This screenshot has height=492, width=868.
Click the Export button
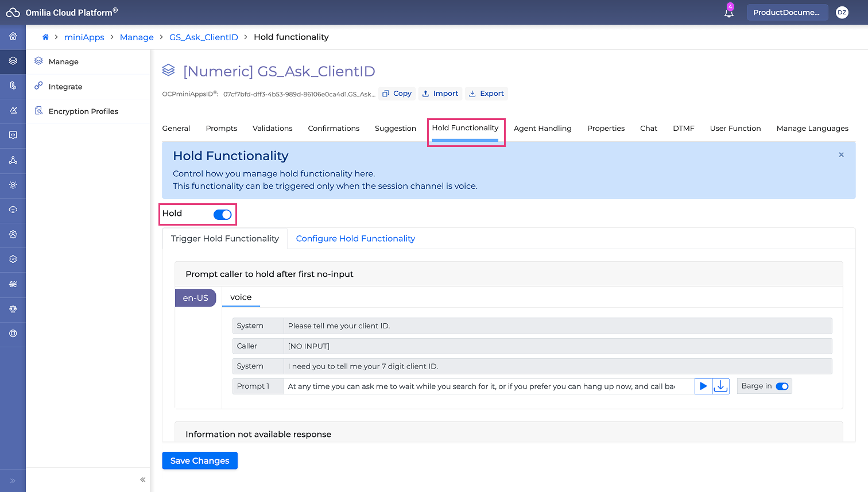pyautogui.click(x=486, y=94)
